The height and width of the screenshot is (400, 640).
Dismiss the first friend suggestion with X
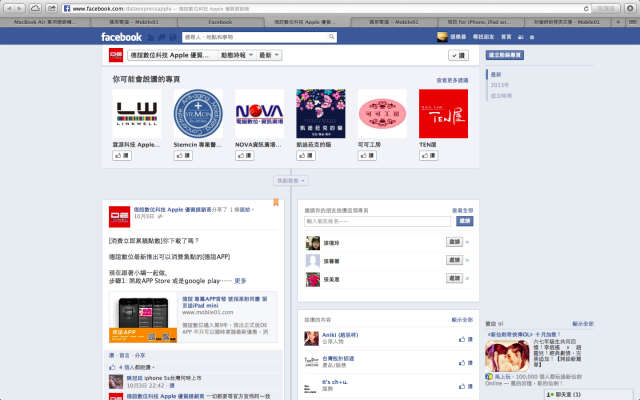pos(467,242)
